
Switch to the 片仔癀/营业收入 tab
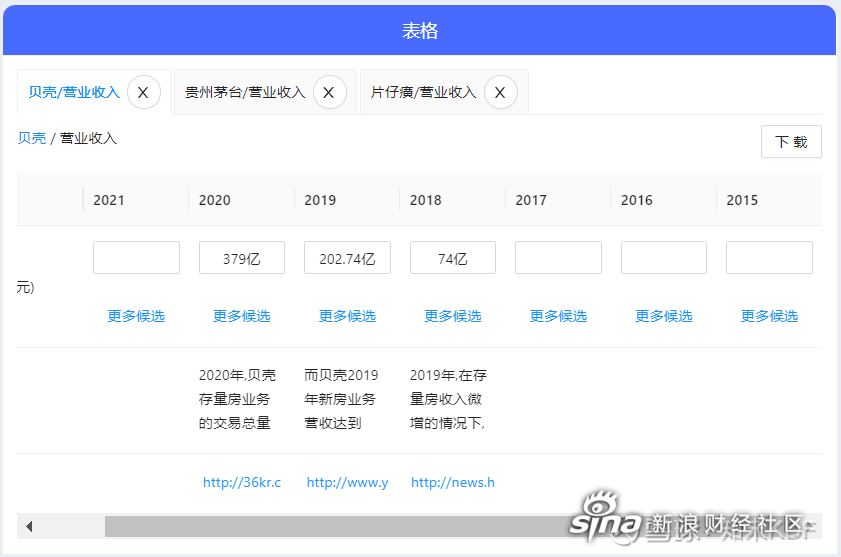pos(424,92)
